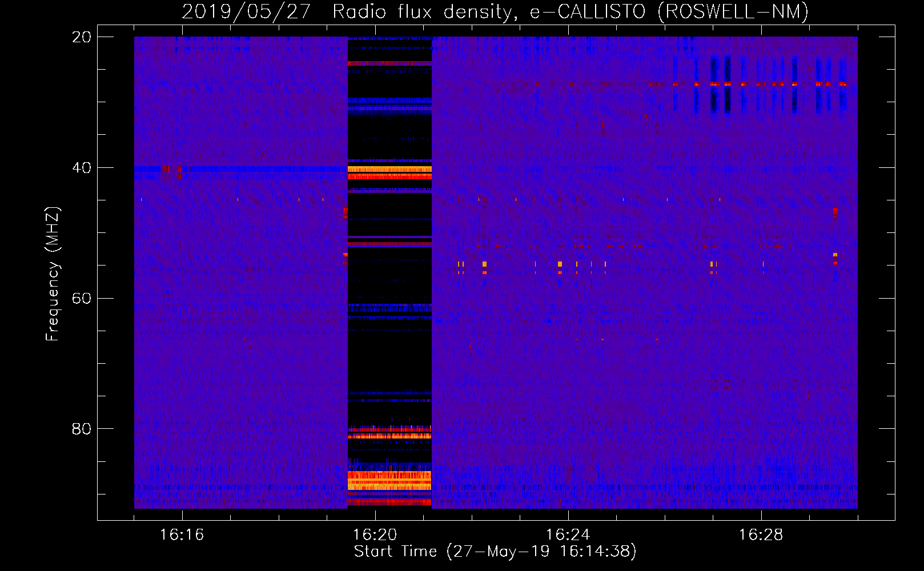The width and height of the screenshot is (924, 571).
Task: Click the "16:16" time tick label
Action: (x=182, y=535)
